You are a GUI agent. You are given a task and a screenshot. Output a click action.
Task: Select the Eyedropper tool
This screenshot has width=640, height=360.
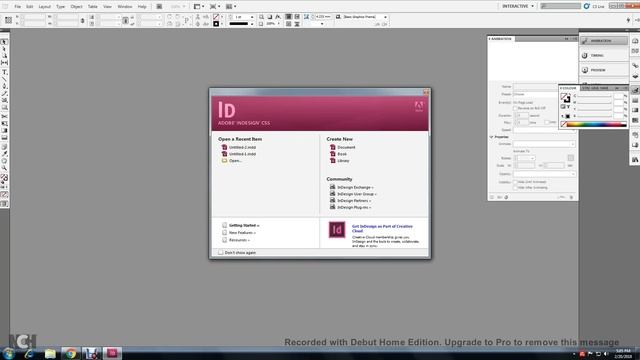pyautogui.click(x=4, y=154)
